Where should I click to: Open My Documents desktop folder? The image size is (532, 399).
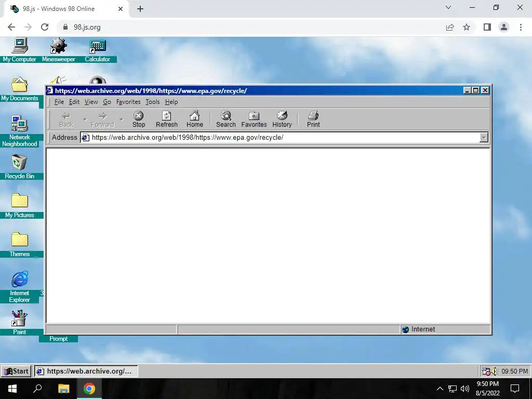[19, 89]
